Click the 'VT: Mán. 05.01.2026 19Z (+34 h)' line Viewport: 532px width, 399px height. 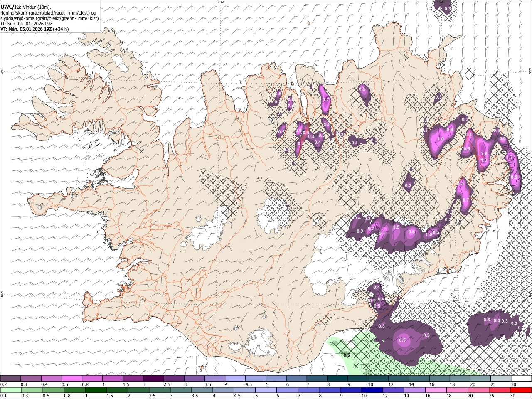pos(34,29)
